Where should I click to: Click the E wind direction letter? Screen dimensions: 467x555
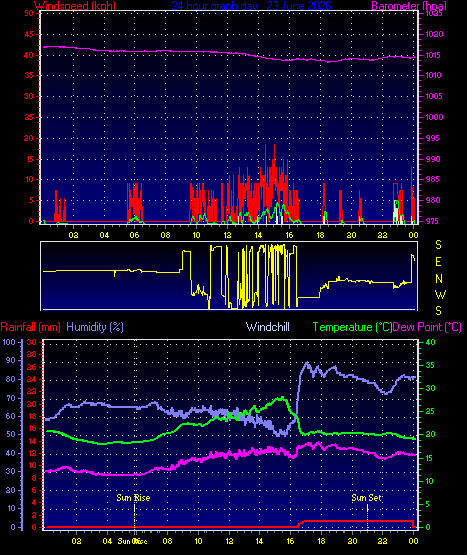coord(438,262)
